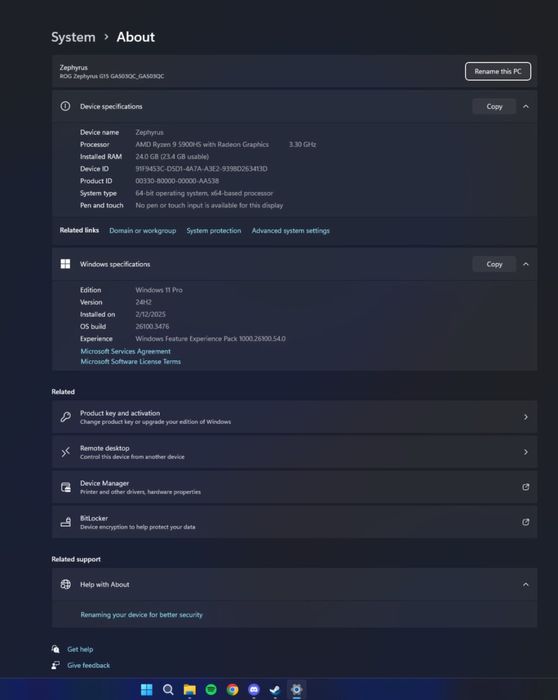
Task: Select processor value AMD Ryzen 9 5900HS
Action: click(x=202, y=144)
